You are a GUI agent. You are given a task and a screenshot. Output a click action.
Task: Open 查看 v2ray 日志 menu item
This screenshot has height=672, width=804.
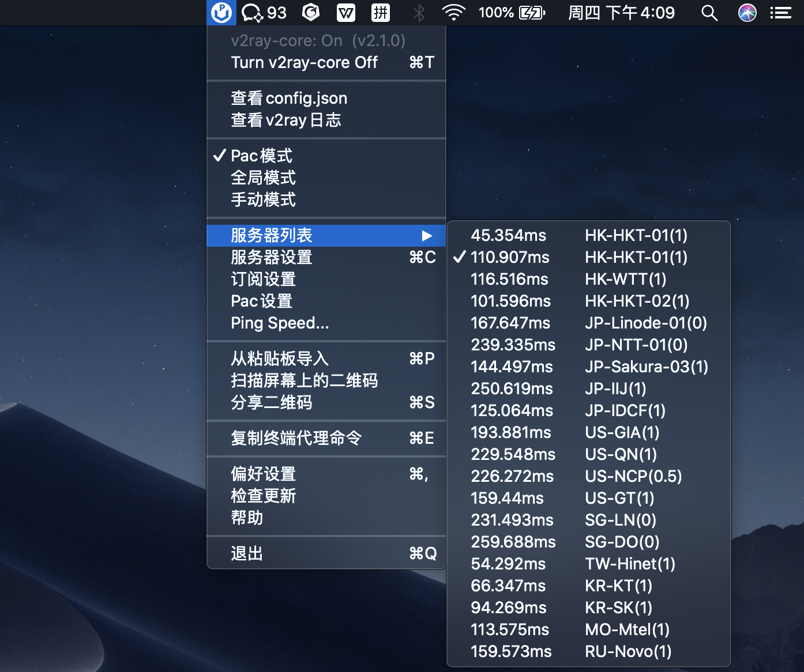(326, 120)
